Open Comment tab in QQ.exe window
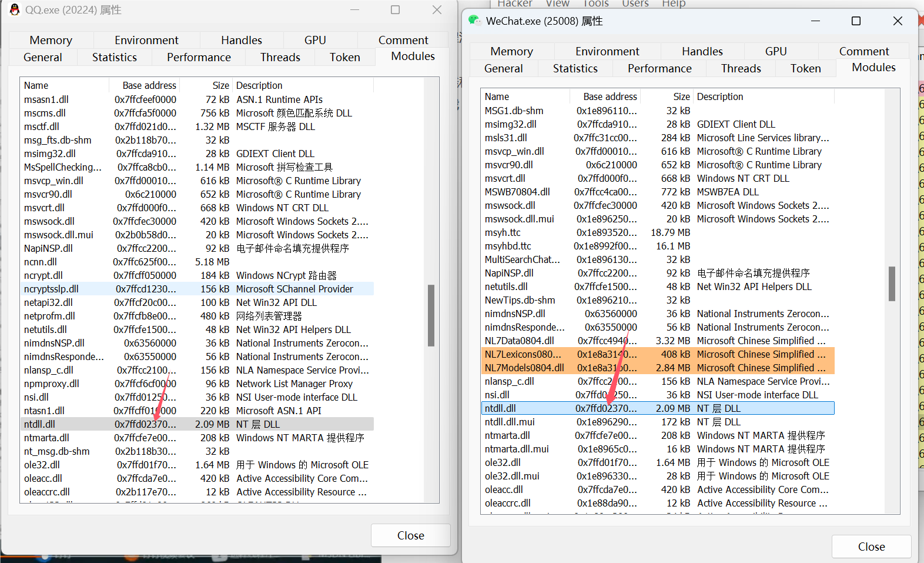Screen dimensions: 924x563 coord(403,40)
